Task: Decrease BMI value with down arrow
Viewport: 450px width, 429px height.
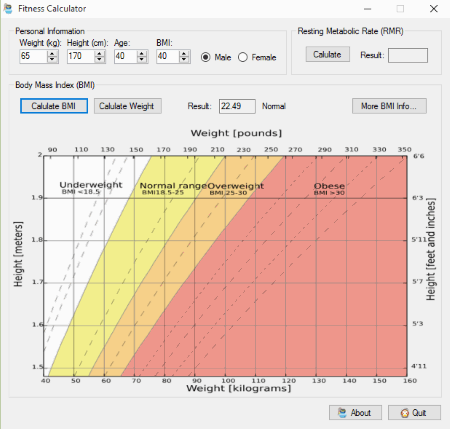Action: coord(184,59)
